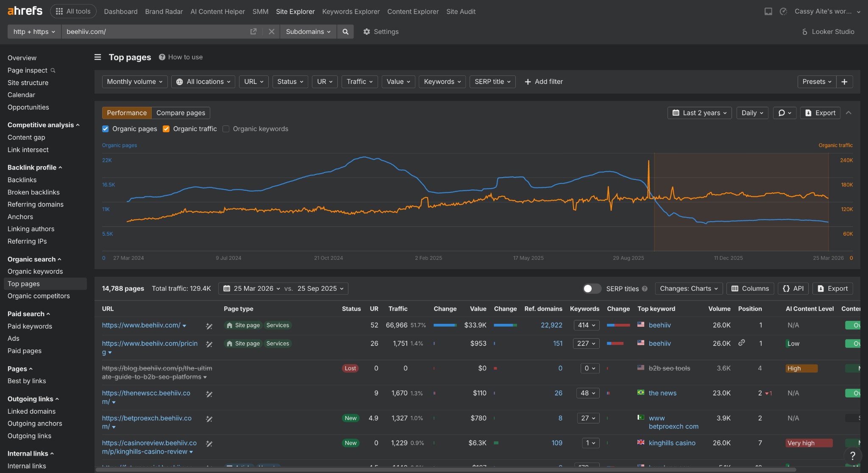Click the hamburger icon next to Top pages
The image size is (868, 473).
tap(98, 57)
